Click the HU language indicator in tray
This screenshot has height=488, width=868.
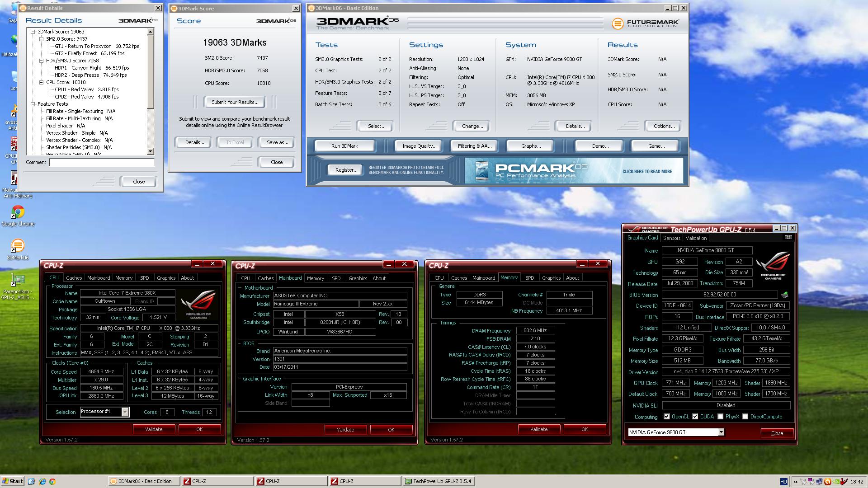[784, 482]
